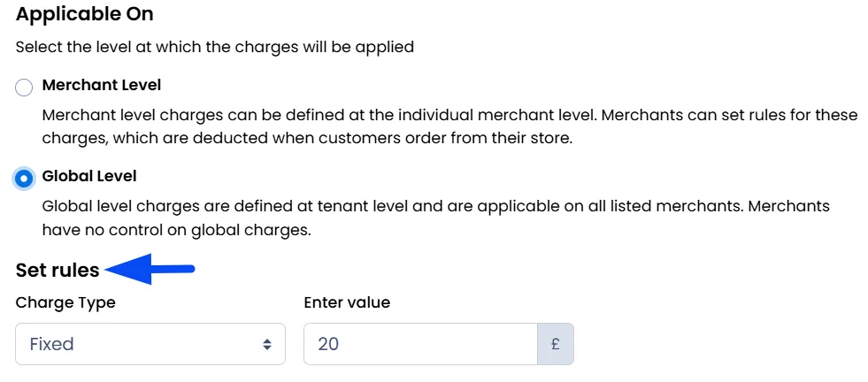Click the Merchant level charges description text
868x382 pixels.
pyautogui.click(x=449, y=126)
